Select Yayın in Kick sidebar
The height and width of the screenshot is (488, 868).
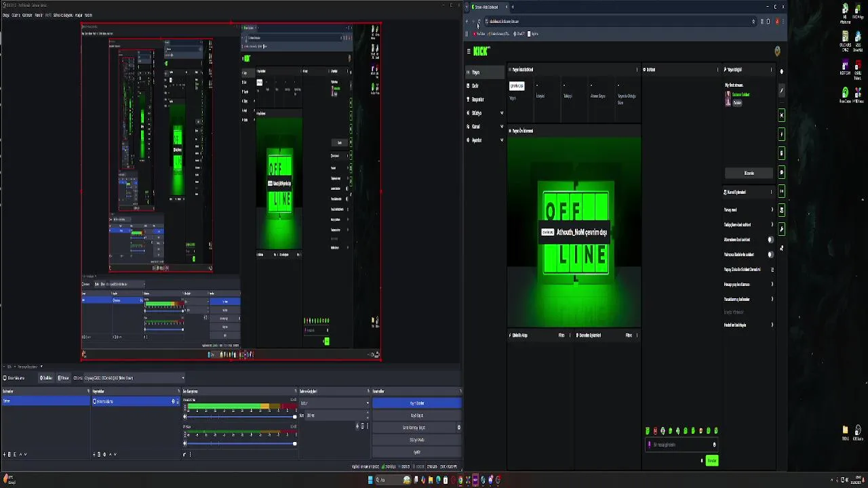485,73
